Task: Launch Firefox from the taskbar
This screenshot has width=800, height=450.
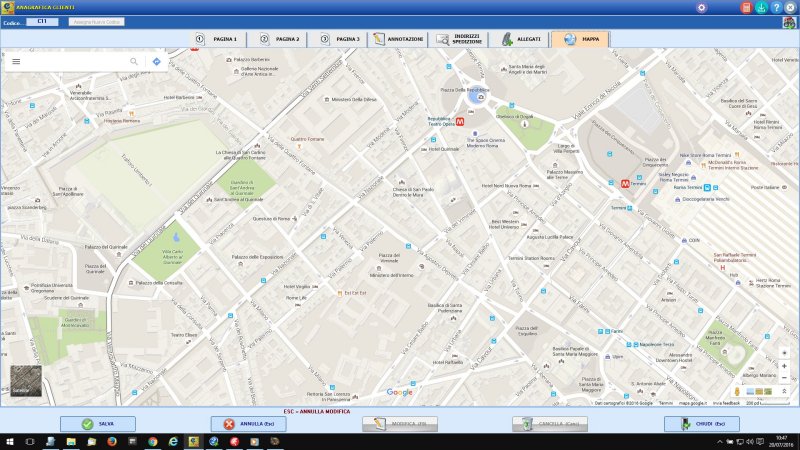Action: [x=112, y=441]
